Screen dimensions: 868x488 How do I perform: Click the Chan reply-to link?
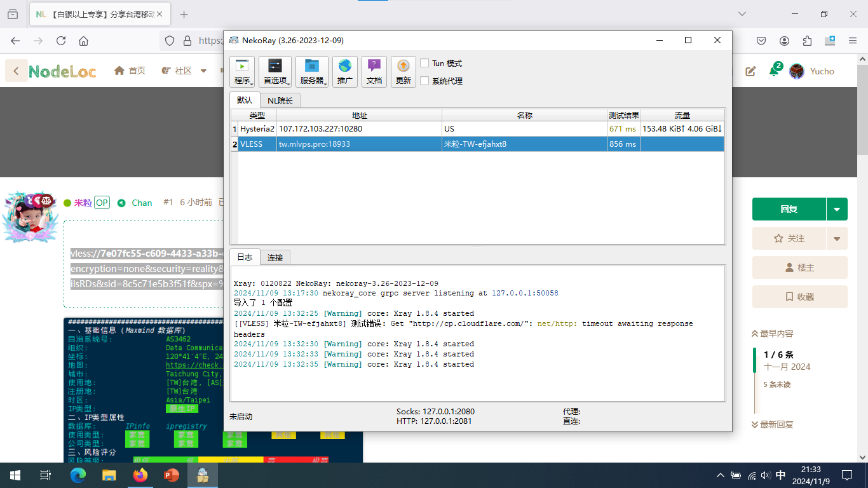[x=142, y=203]
